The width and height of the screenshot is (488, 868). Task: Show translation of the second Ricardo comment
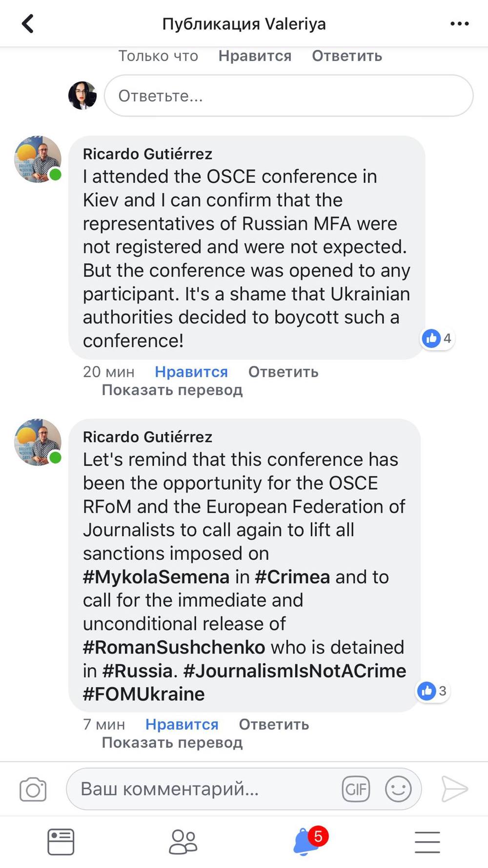172,742
